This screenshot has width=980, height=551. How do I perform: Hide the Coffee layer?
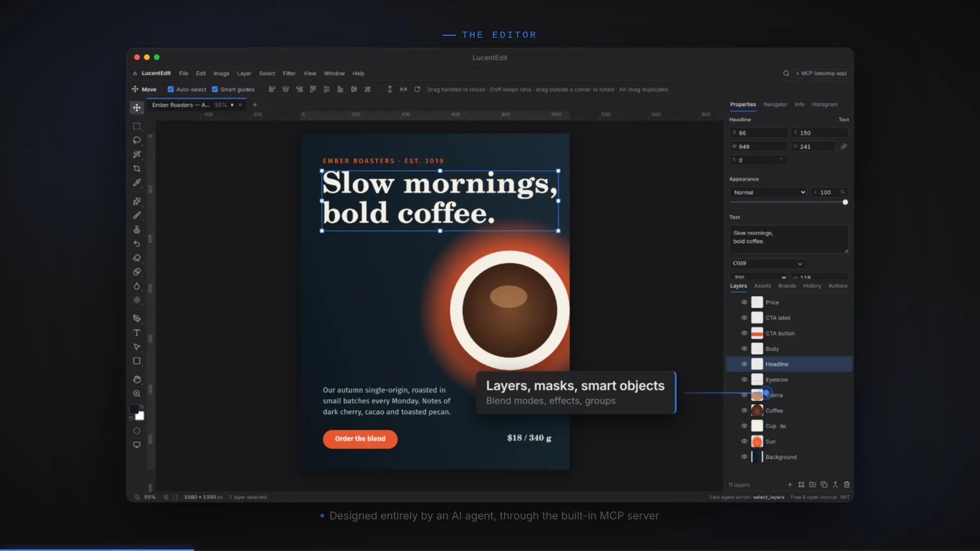(744, 411)
